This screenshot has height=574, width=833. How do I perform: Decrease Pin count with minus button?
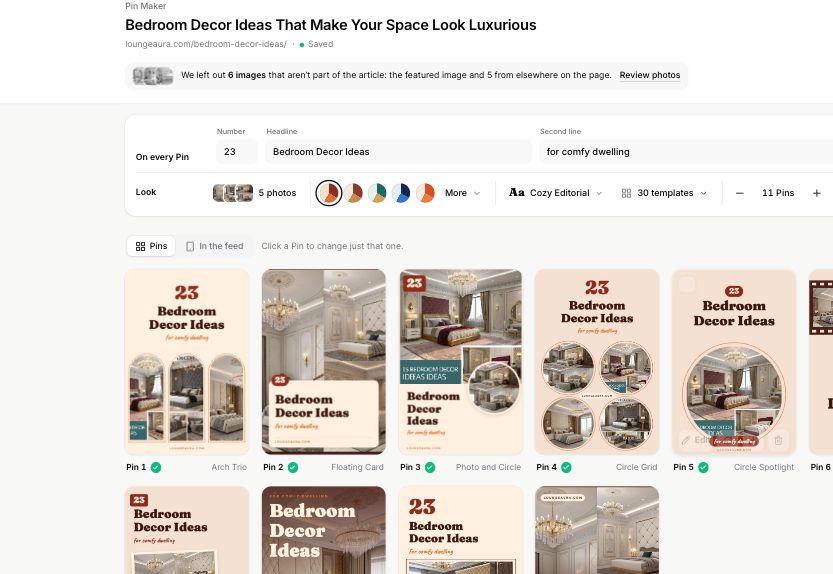tap(740, 193)
